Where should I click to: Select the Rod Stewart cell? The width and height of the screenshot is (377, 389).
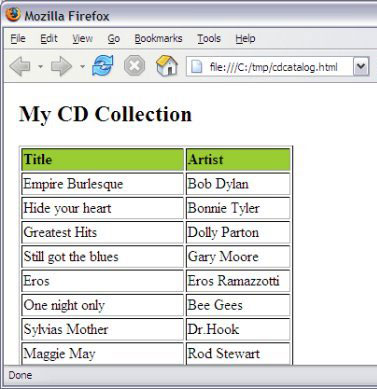[238, 354]
